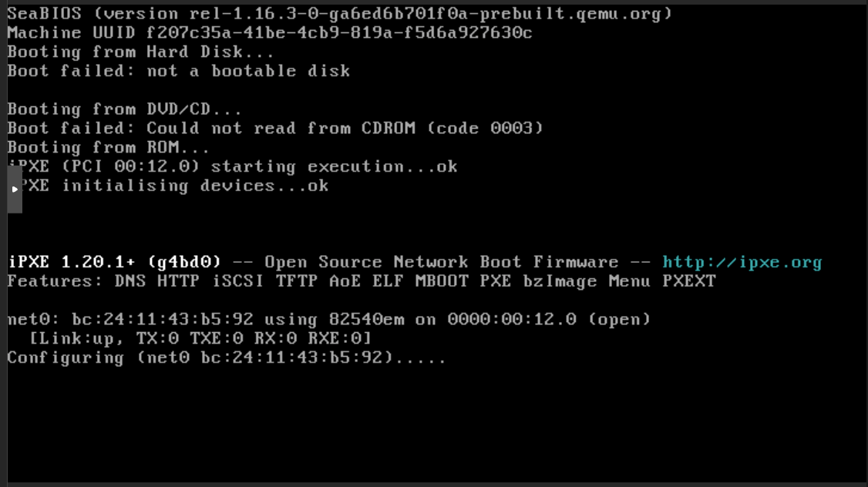
Task: Click the "Configuring (net0 ...)" progress line
Action: click(x=226, y=358)
